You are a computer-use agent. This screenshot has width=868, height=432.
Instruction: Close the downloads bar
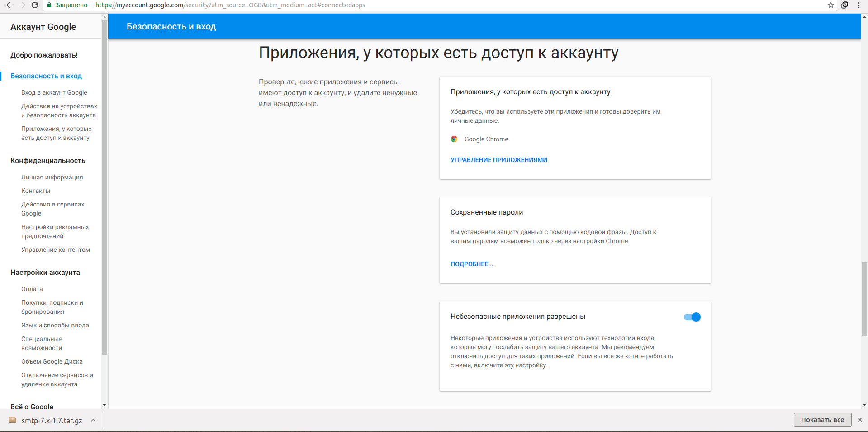[860, 420]
